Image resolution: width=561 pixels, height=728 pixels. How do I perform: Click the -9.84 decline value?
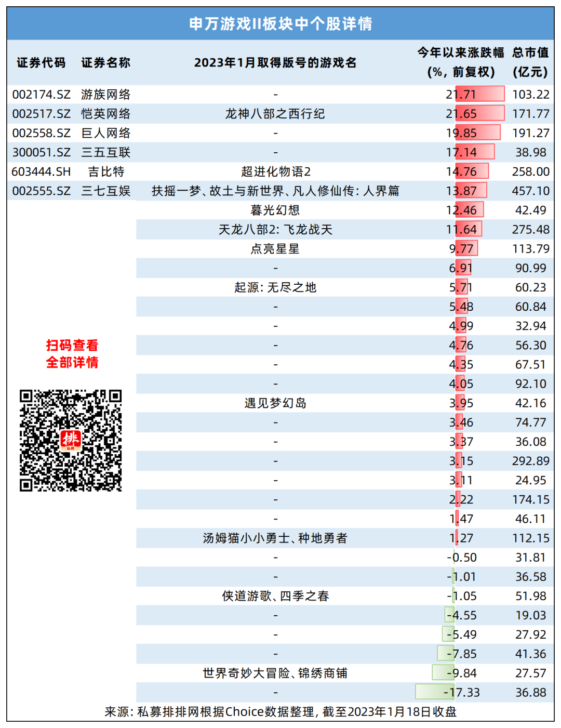tap(462, 673)
